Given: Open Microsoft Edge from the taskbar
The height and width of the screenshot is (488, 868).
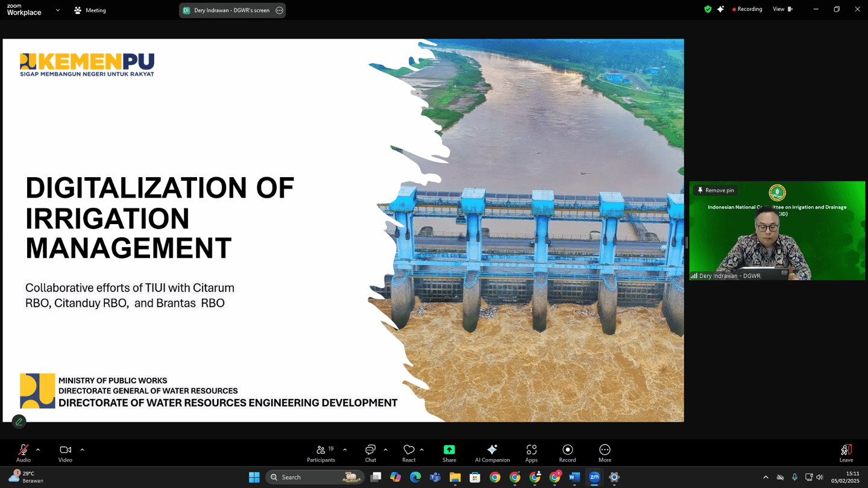Looking at the screenshot, I should click(x=415, y=477).
